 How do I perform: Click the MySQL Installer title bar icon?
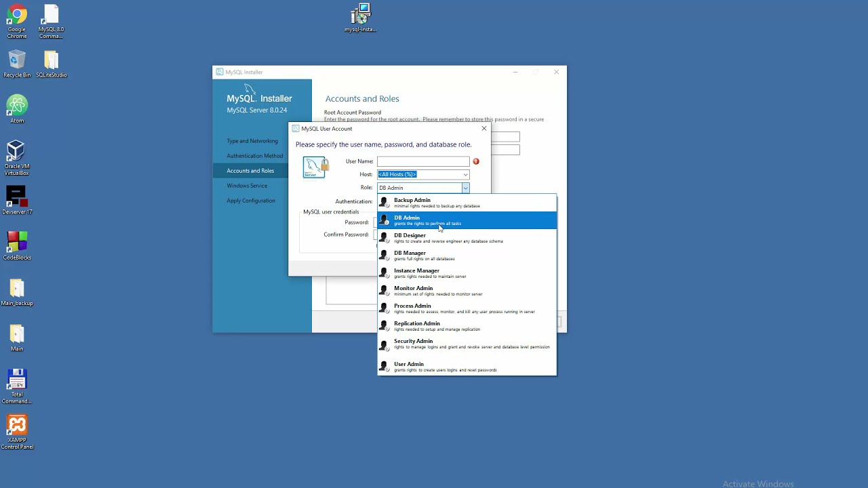pos(220,72)
